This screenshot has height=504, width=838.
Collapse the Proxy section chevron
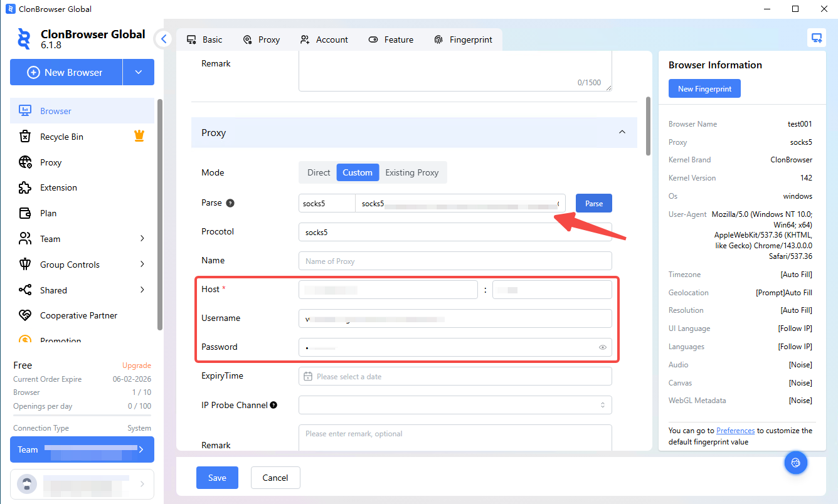click(x=622, y=132)
